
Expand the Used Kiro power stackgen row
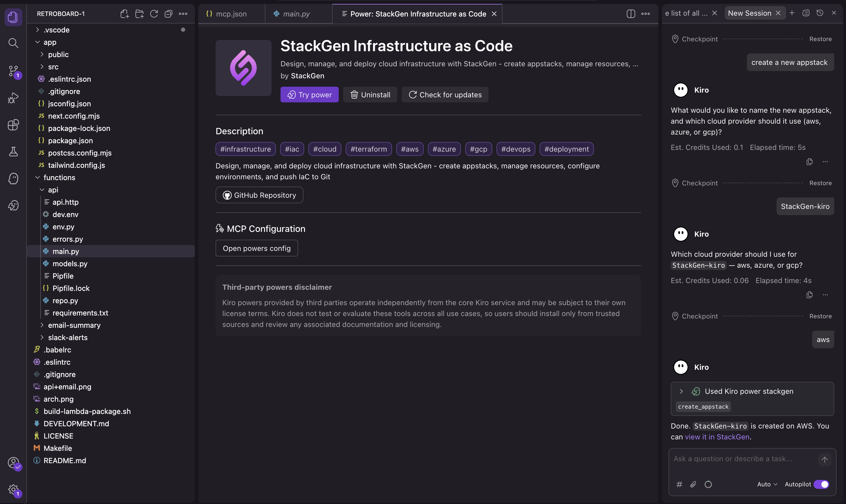(x=681, y=391)
